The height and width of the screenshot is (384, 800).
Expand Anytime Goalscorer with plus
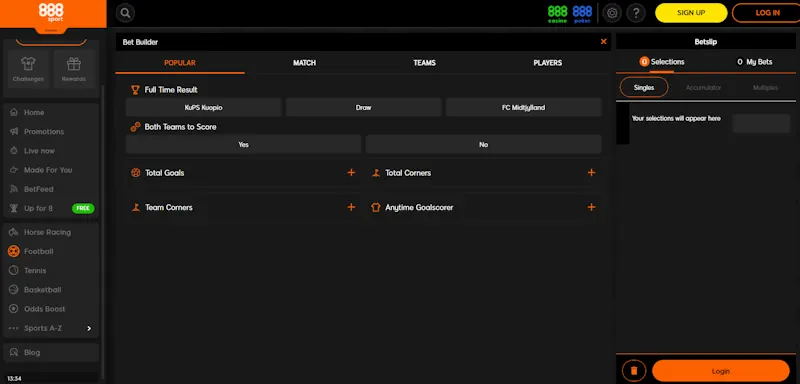[x=591, y=207]
